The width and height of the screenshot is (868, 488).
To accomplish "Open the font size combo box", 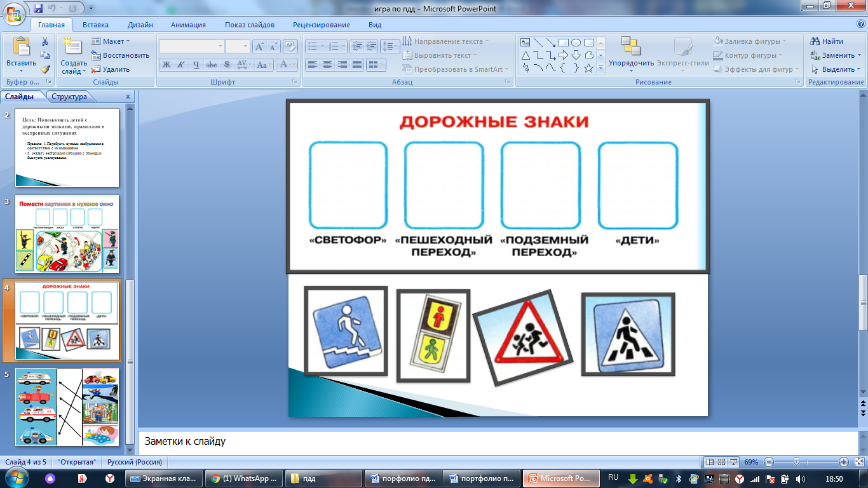I will [238, 46].
